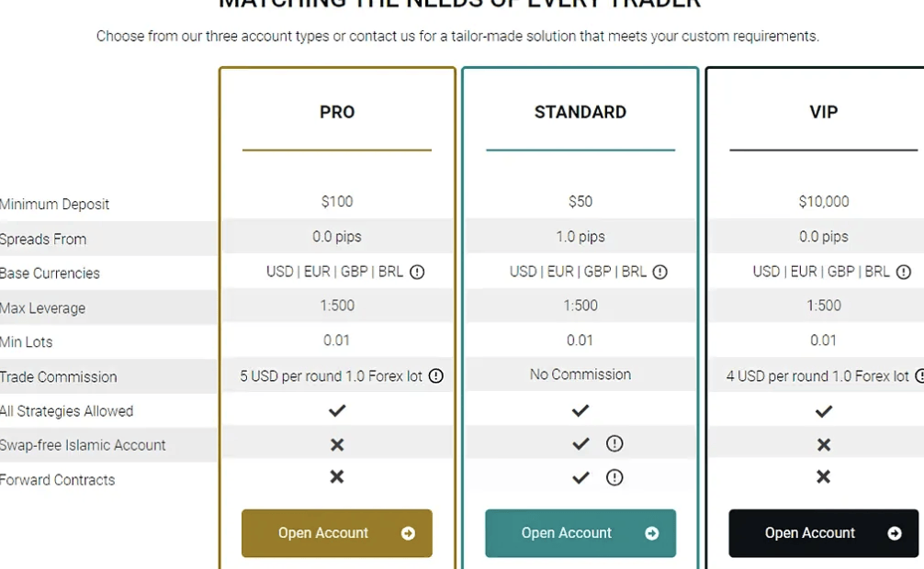Viewport: 924px width, 569px height.
Task: Open a VIP account
Action: tap(824, 533)
